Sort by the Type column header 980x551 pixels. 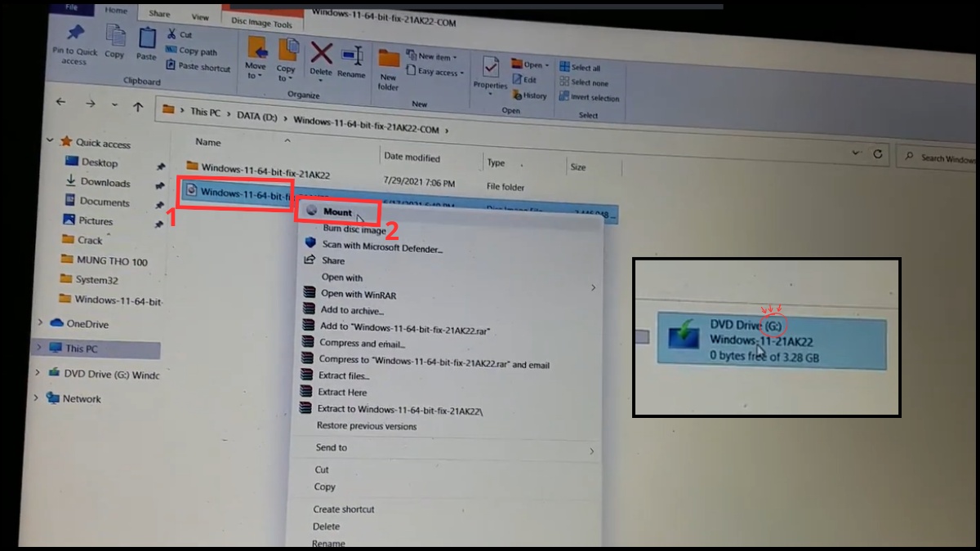(x=496, y=162)
